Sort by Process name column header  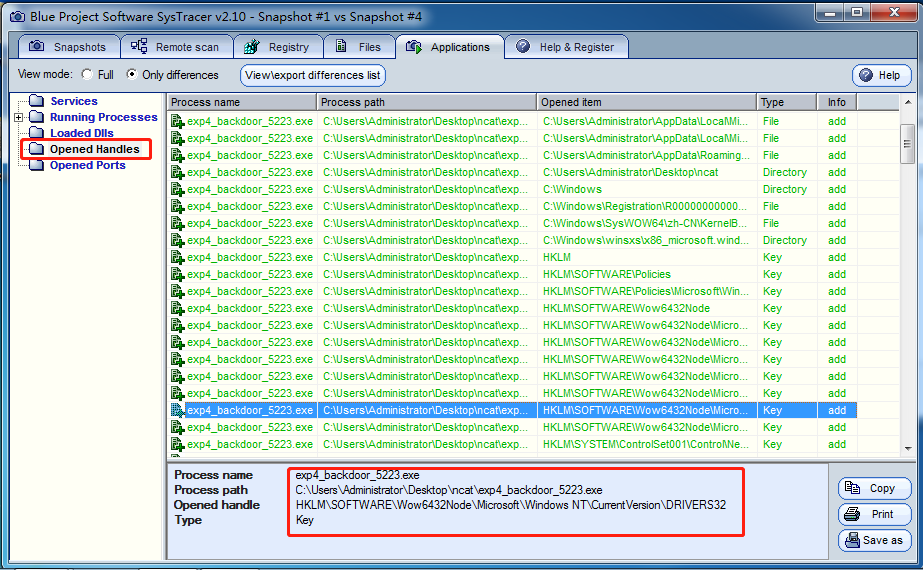coord(242,102)
